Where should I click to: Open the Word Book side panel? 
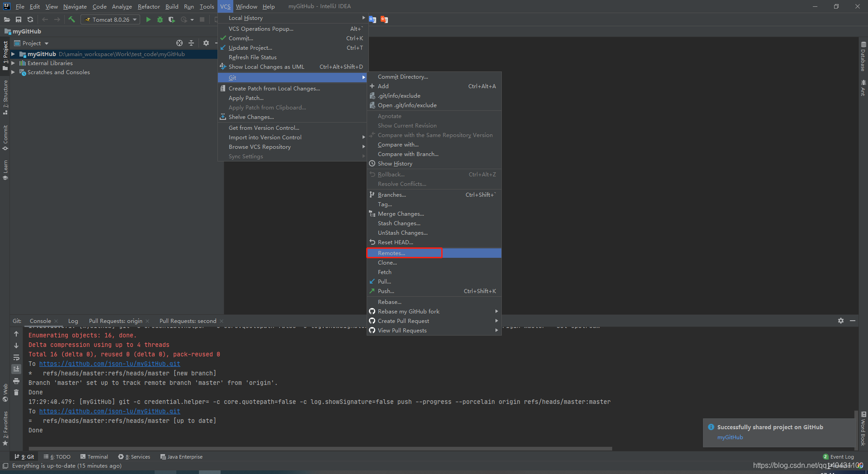pos(863,429)
